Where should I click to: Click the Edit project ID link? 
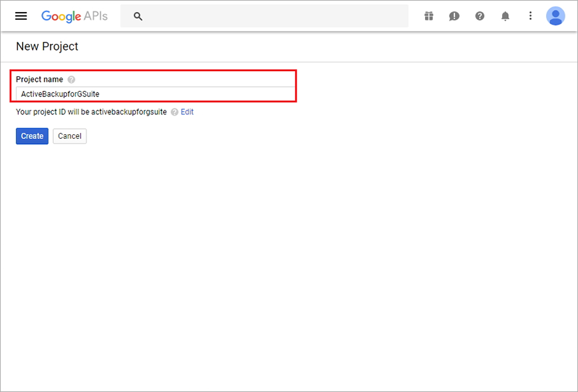point(187,112)
